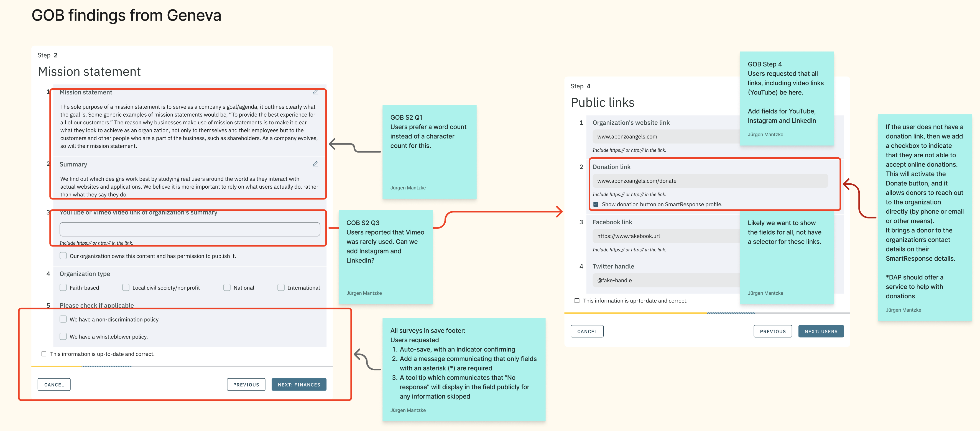Click Cancel in the Mission statement form
The height and width of the screenshot is (431, 980).
pyautogui.click(x=54, y=384)
